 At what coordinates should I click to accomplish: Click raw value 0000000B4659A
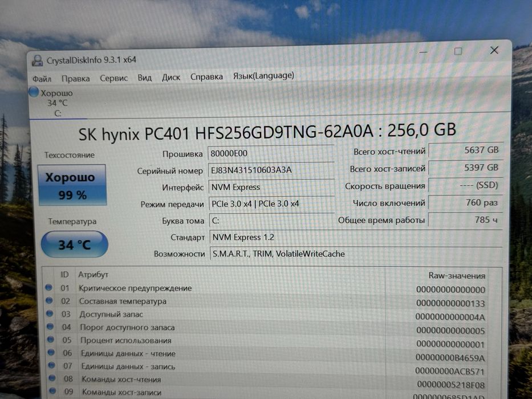[450, 357]
